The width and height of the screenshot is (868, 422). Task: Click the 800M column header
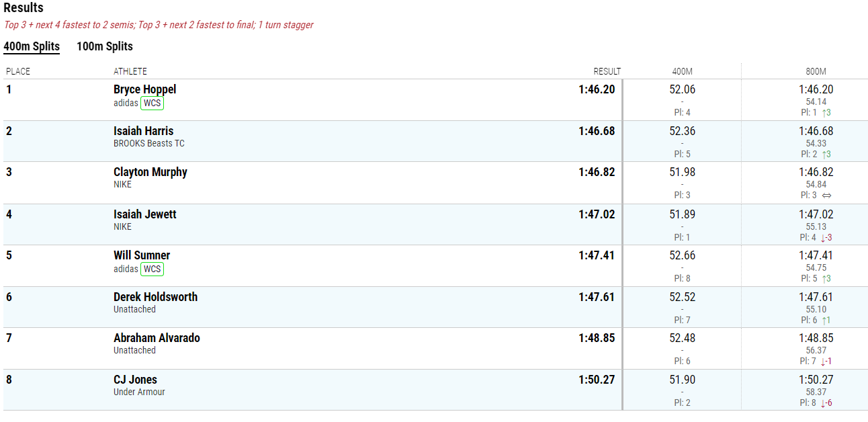tap(816, 71)
